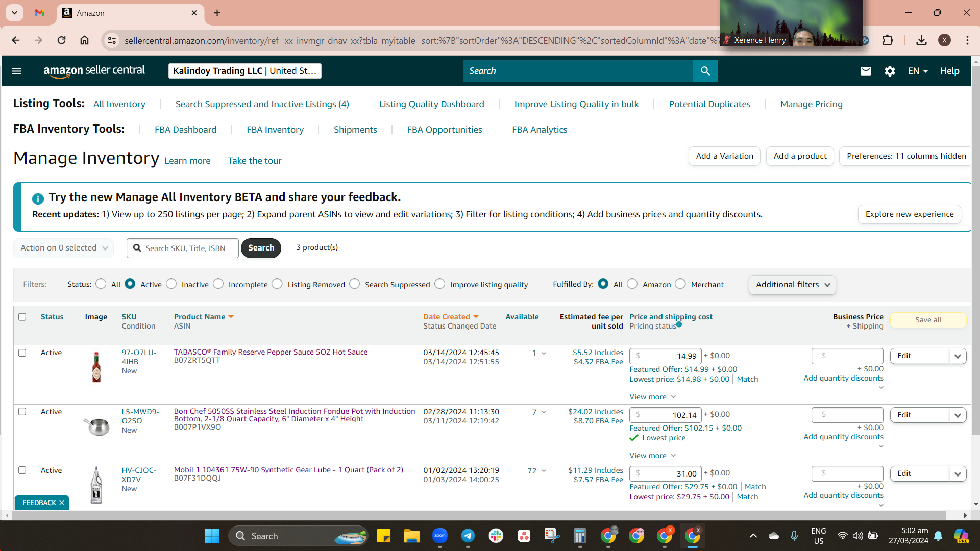Viewport: 980px width, 551px height.
Task: Sort by Product Name column
Action: 204,317
